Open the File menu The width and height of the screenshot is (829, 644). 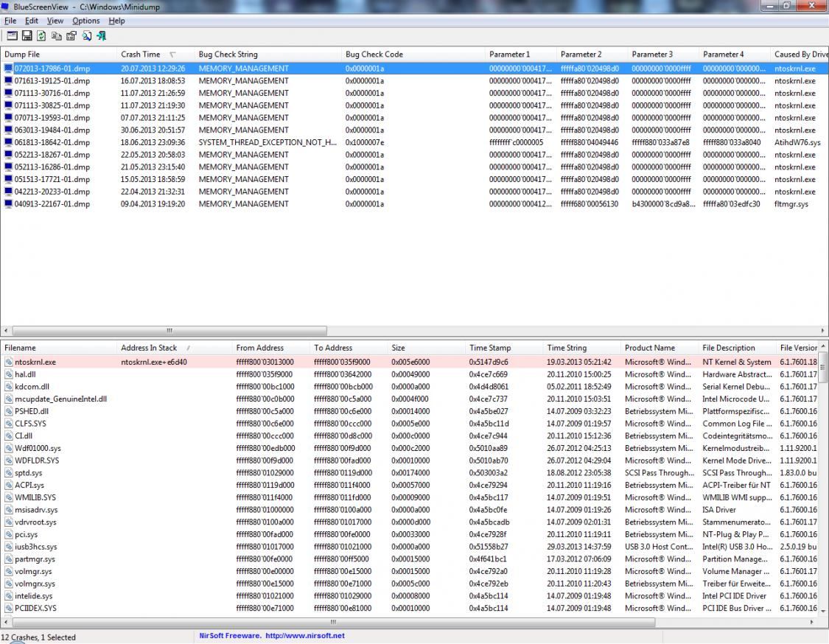point(10,21)
